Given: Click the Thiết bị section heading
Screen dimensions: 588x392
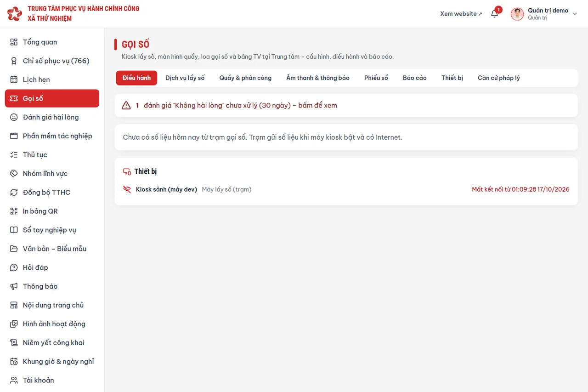Looking at the screenshot, I should coord(146,171).
